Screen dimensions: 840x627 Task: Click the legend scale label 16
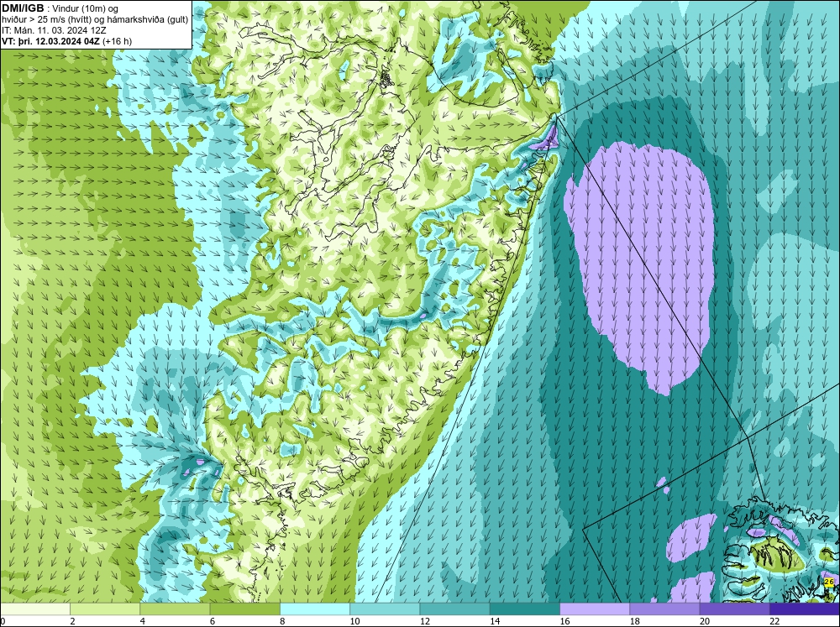pyautogui.click(x=564, y=621)
